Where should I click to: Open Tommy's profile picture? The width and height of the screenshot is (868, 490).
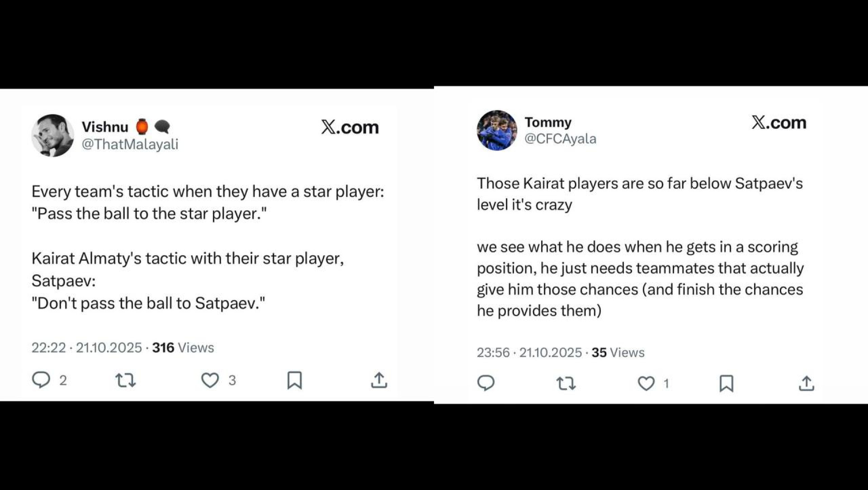pos(497,130)
